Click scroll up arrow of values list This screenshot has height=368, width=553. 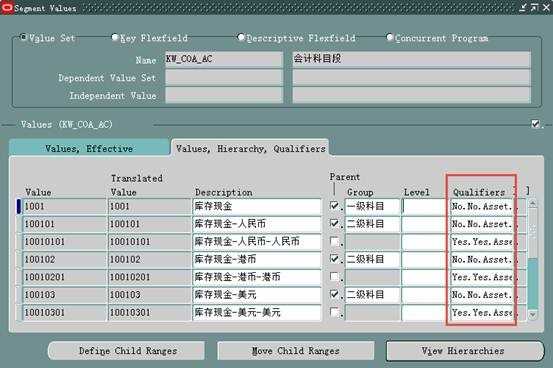point(533,204)
